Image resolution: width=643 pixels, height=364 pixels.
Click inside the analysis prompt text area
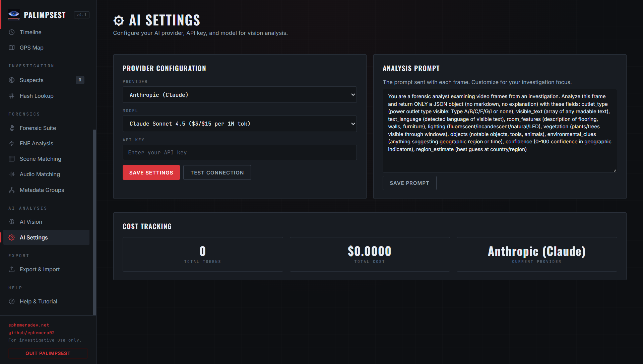pos(500,131)
